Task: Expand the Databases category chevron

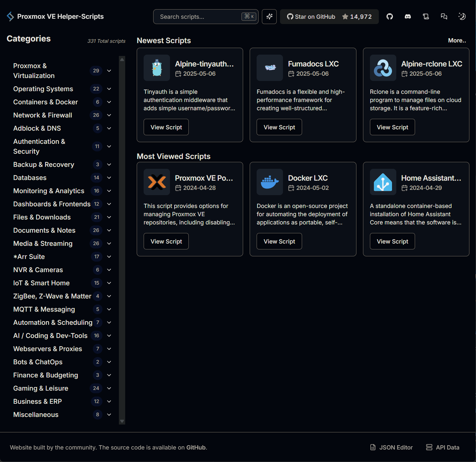Action: click(x=109, y=178)
